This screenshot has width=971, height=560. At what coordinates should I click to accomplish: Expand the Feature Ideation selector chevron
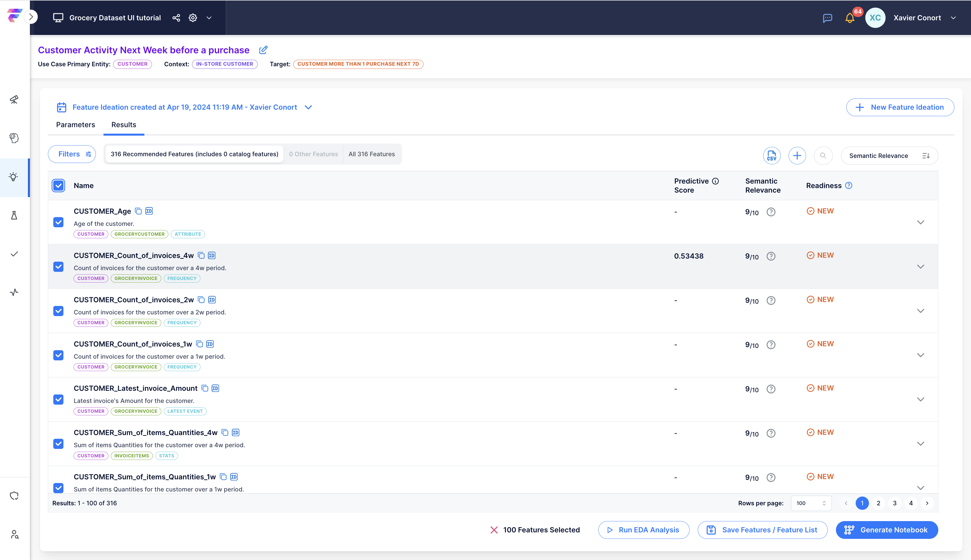point(308,107)
